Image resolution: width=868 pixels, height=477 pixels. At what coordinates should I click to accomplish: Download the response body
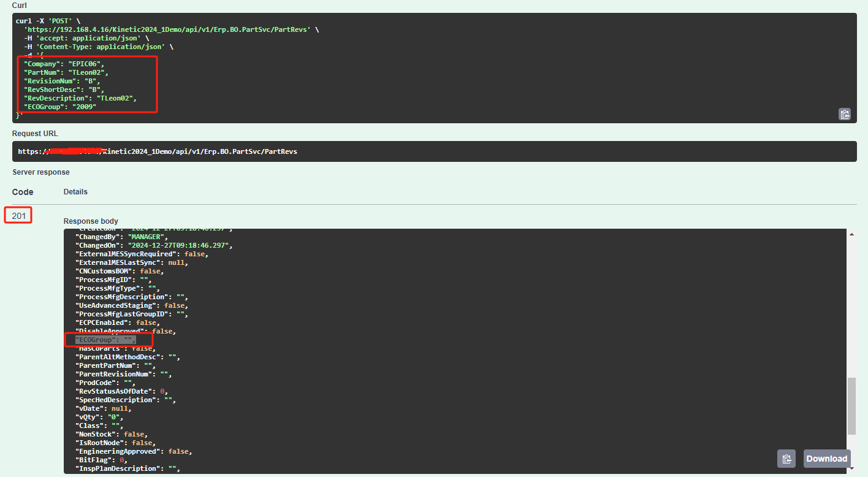pos(826,459)
